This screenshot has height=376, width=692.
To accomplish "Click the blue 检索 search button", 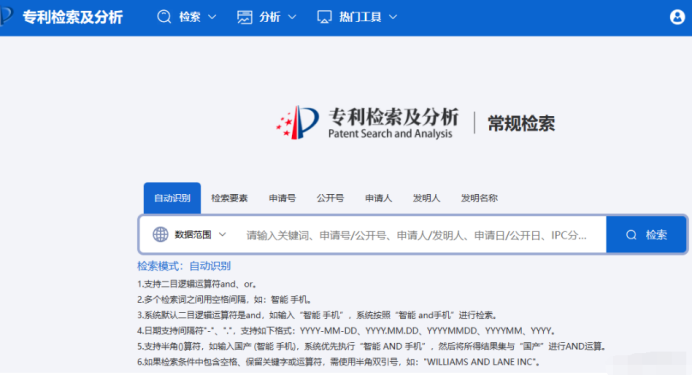I will [647, 234].
